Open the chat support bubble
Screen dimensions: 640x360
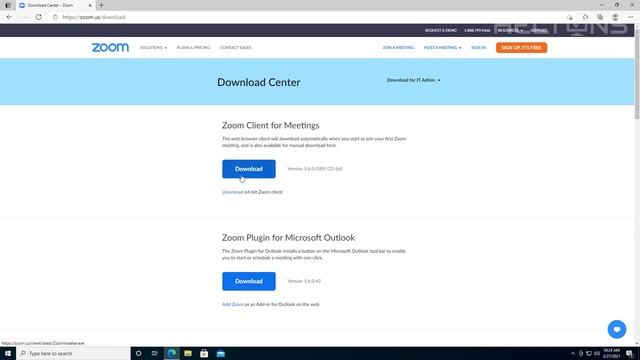[x=616, y=329]
